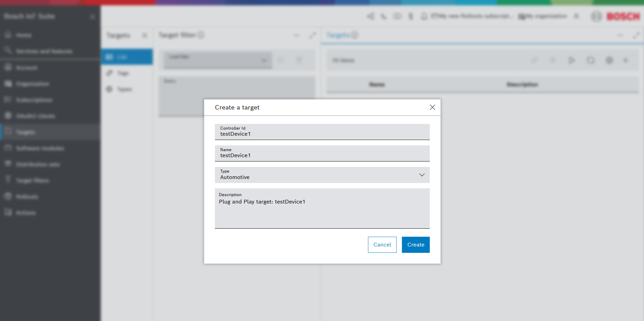This screenshot has width=644, height=321.
Task: Click the phone contact icon
Action: click(383, 16)
